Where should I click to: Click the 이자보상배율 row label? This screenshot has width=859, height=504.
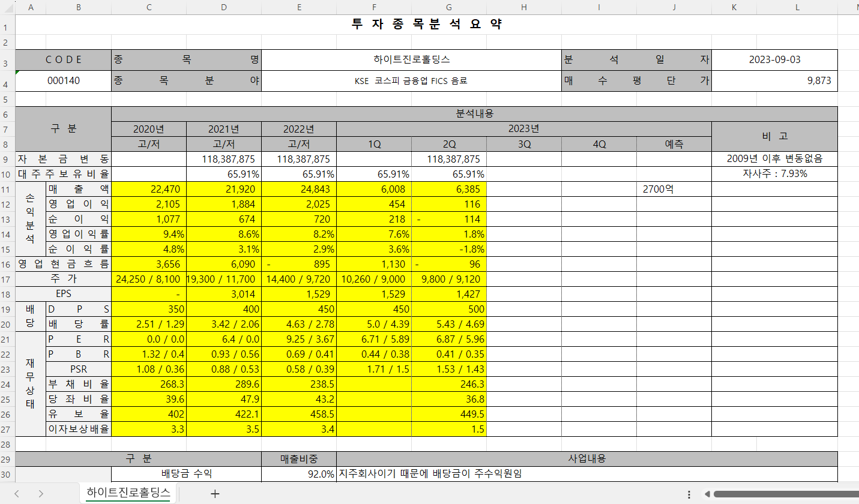(x=79, y=429)
